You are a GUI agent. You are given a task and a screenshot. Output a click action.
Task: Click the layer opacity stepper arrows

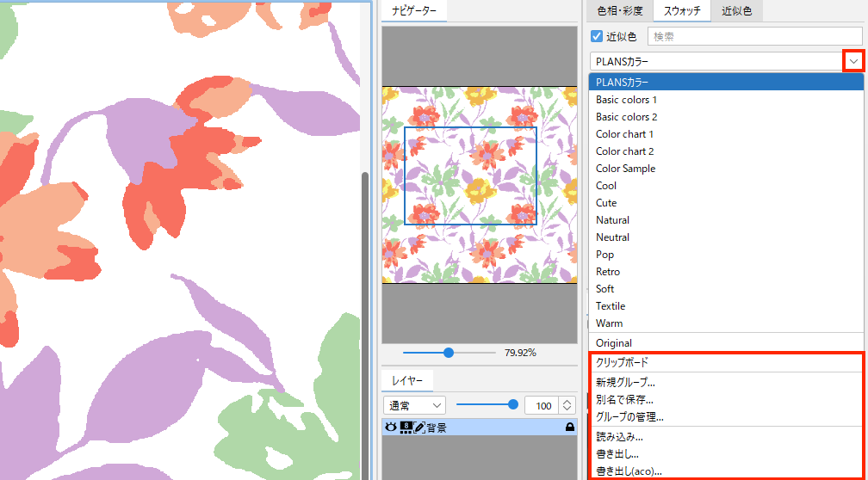tap(567, 405)
